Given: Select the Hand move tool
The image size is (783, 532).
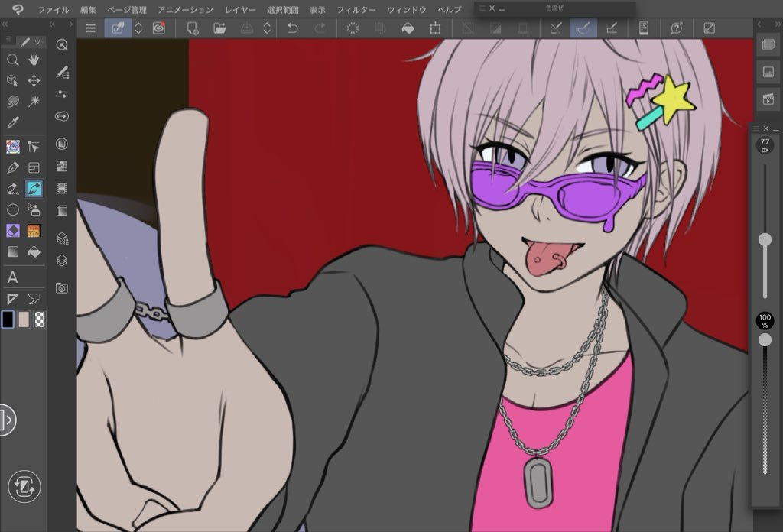Looking at the screenshot, I should pos(34,60).
